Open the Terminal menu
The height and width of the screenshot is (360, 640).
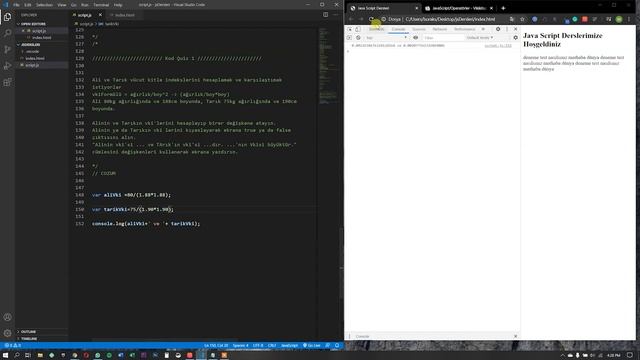[x=101, y=5]
